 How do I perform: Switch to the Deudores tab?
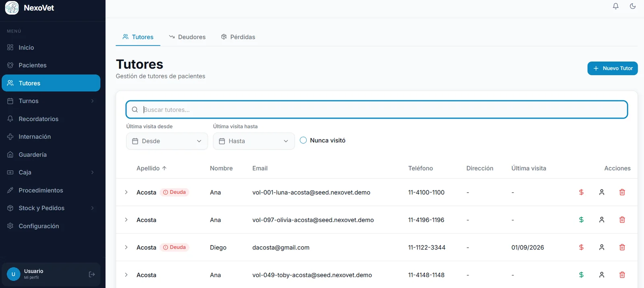tap(187, 37)
